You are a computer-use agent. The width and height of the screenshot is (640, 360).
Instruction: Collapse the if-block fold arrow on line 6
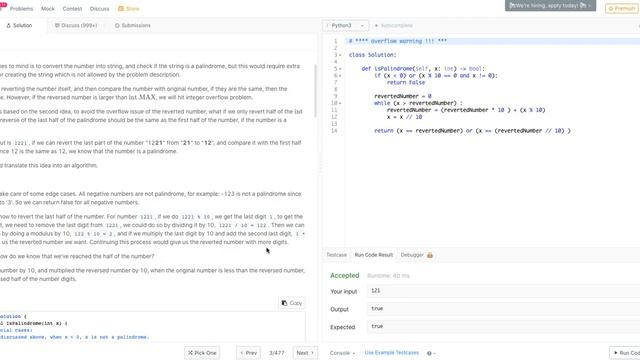tap(340, 76)
